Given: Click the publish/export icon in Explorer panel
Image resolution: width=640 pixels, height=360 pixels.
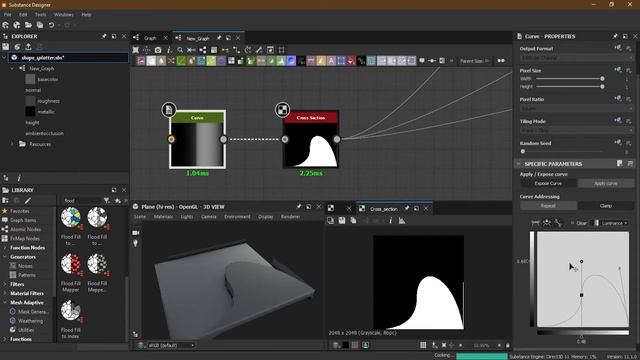Looking at the screenshot, I should tap(28, 47).
